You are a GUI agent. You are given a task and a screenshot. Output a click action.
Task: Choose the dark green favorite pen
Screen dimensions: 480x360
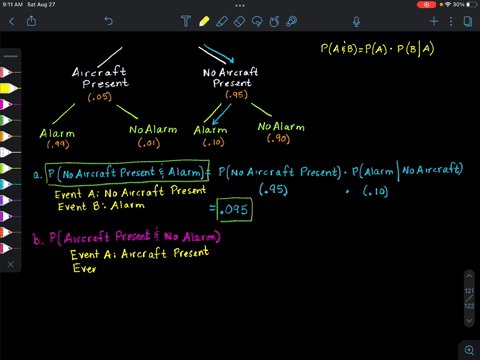tap(10, 120)
